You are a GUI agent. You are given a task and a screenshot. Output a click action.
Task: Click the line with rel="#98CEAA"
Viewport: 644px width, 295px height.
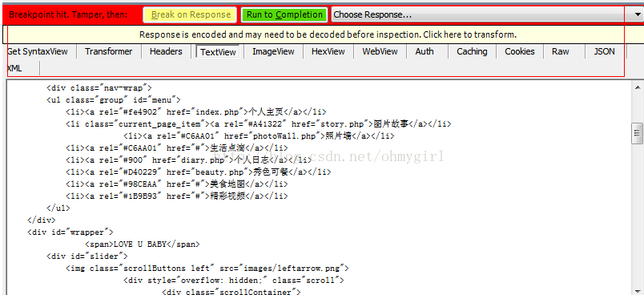[x=176, y=184]
